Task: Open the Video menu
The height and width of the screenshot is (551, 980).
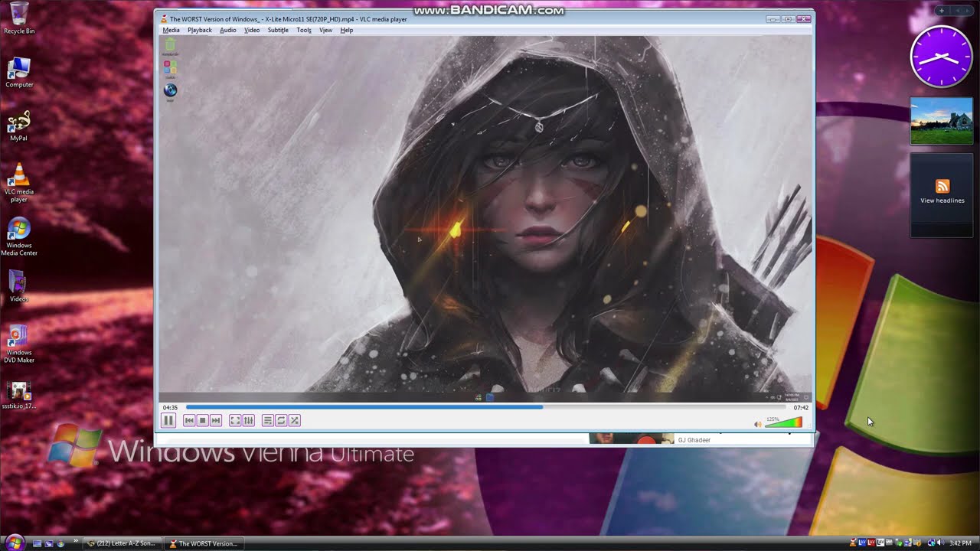Action: coord(252,30)
